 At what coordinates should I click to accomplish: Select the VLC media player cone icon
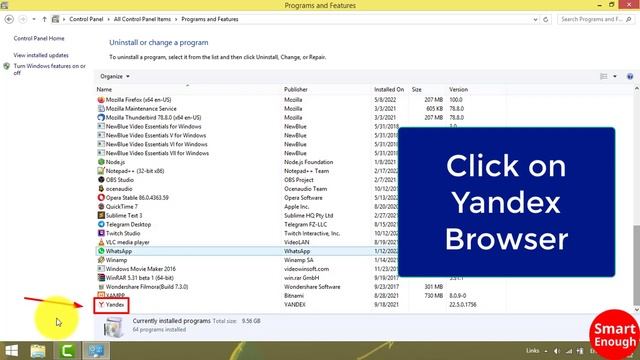point(101,242)
